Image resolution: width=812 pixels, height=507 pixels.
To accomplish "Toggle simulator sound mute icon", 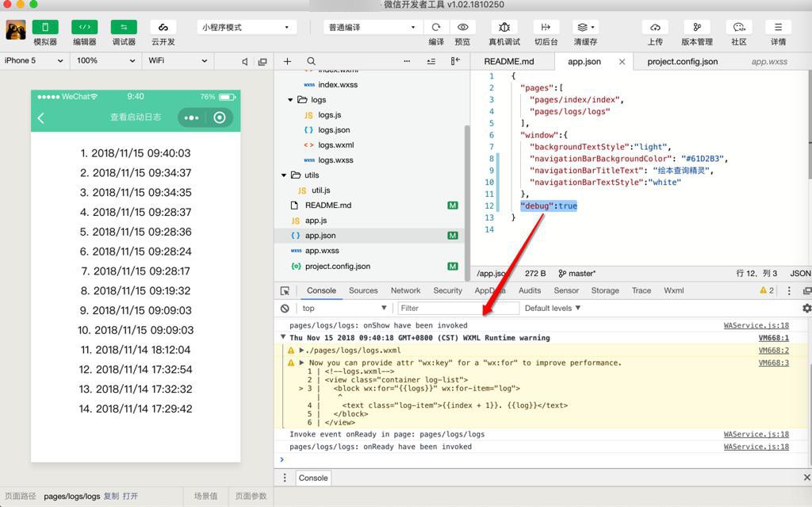I will coord(245,62).
